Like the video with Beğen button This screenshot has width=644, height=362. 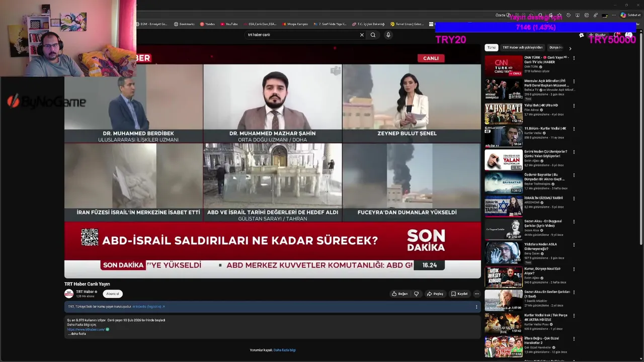[400, 294]
